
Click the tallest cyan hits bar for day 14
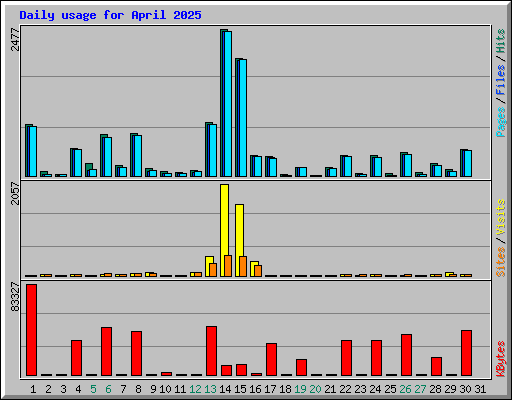(x=228, y=104)
